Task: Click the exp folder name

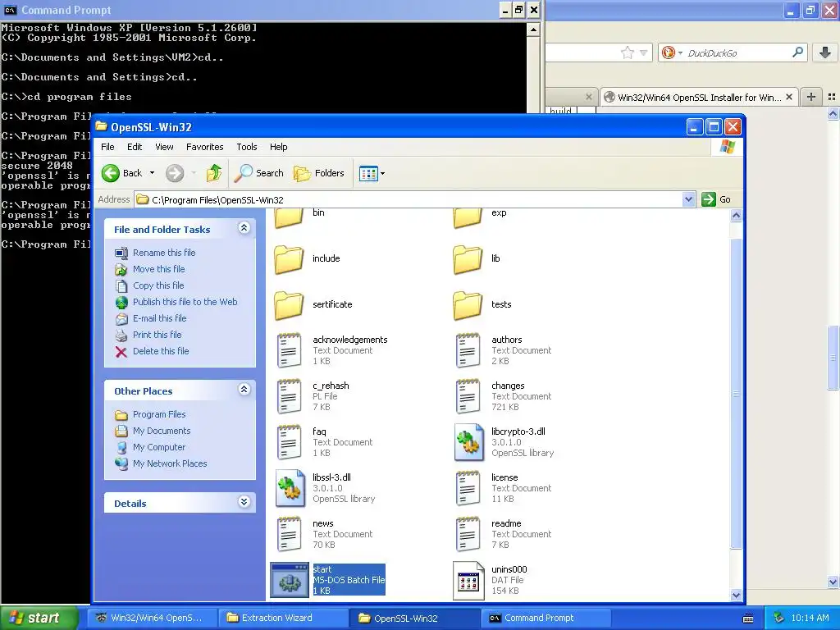Action: click(x=499, y=212)
